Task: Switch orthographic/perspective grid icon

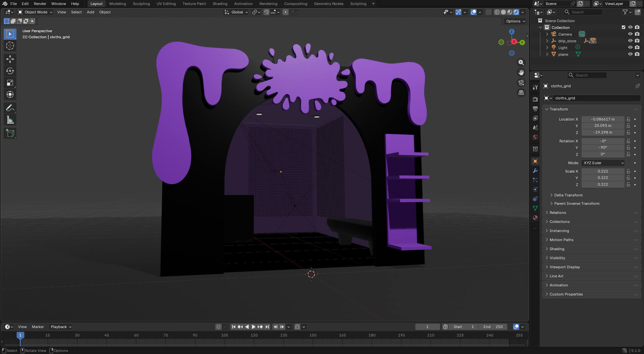Action: click(521, 93)
